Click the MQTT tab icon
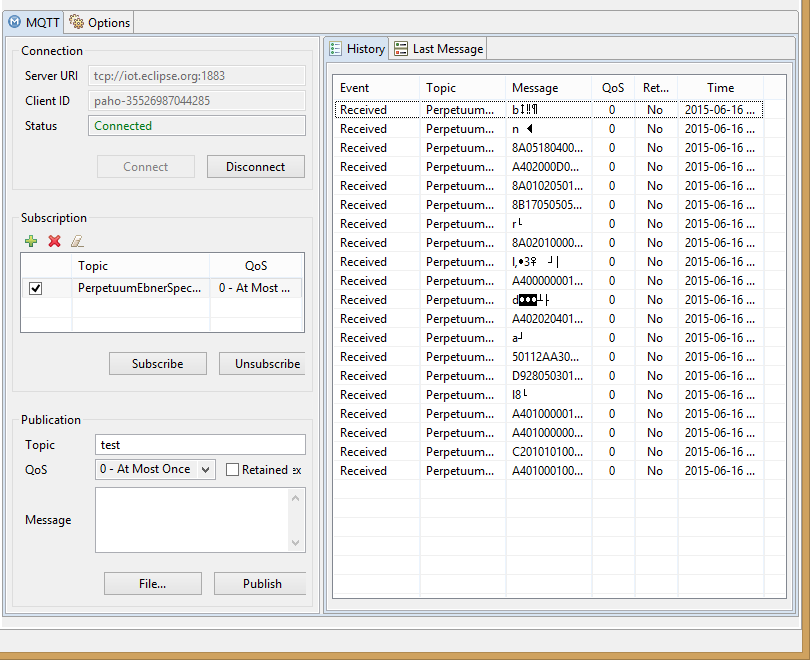The width and height of the screenshot is (810, 660). click(x=15, y=22)
